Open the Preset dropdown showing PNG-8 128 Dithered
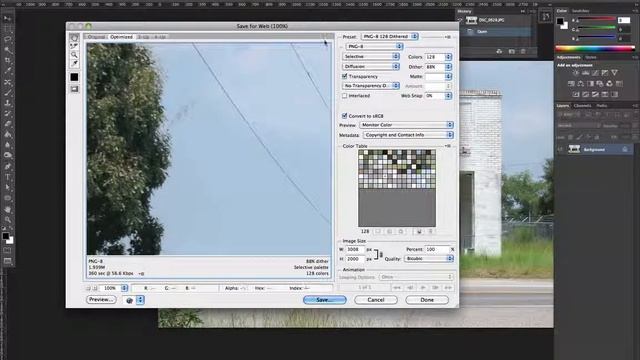The image size is (640, 360). point(390,36)
